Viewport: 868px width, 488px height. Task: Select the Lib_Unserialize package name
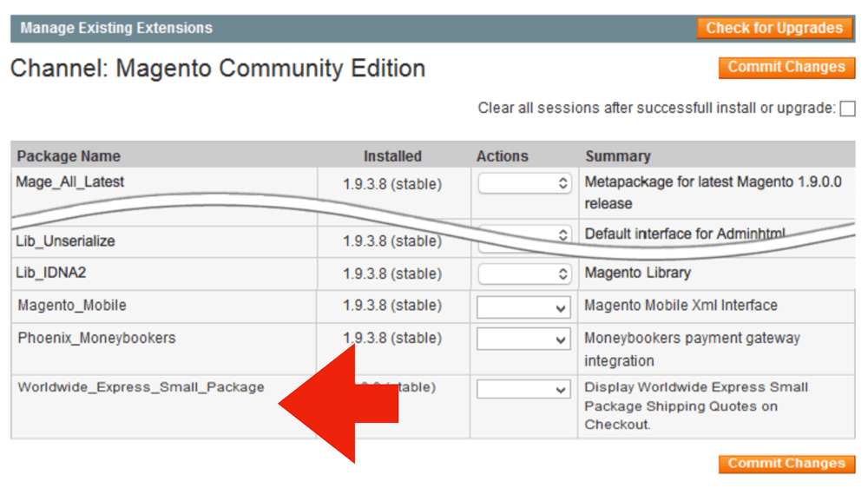[x=65, y=241]
